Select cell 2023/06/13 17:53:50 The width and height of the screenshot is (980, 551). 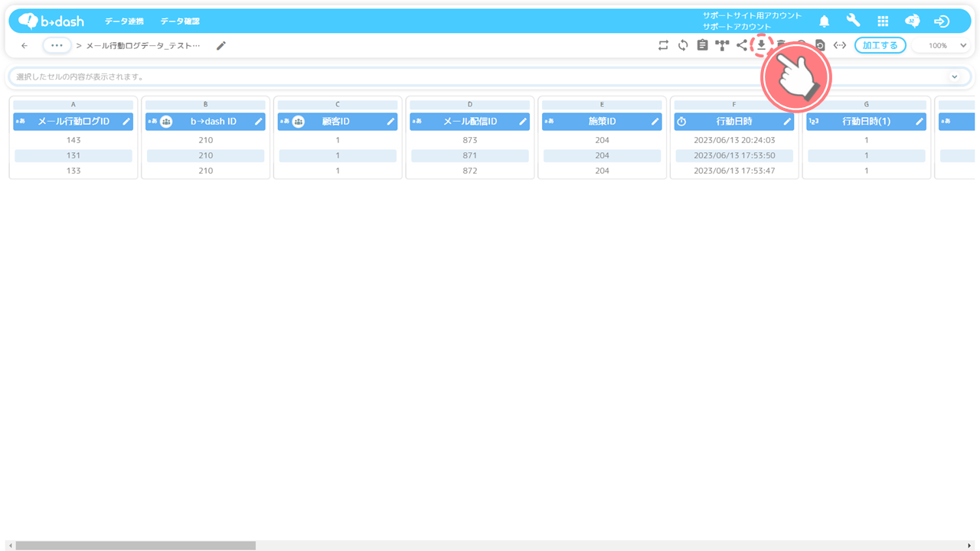pos(734,155)
